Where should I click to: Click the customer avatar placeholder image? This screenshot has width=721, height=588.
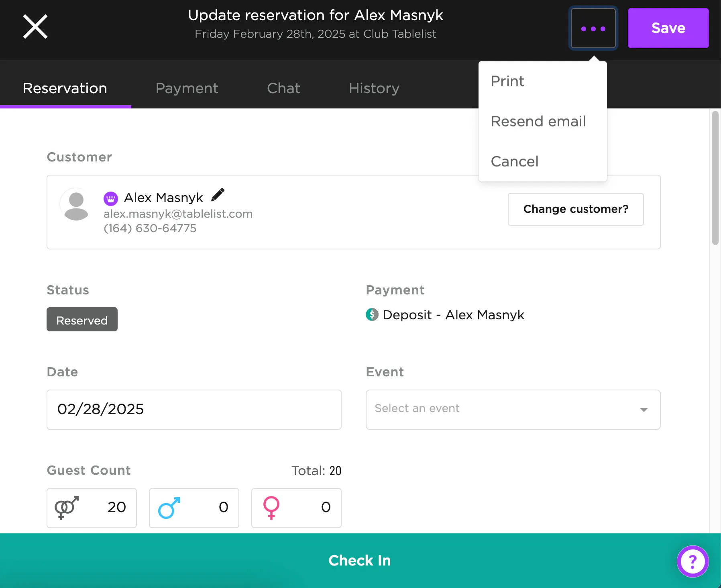[x=76, y=204]
